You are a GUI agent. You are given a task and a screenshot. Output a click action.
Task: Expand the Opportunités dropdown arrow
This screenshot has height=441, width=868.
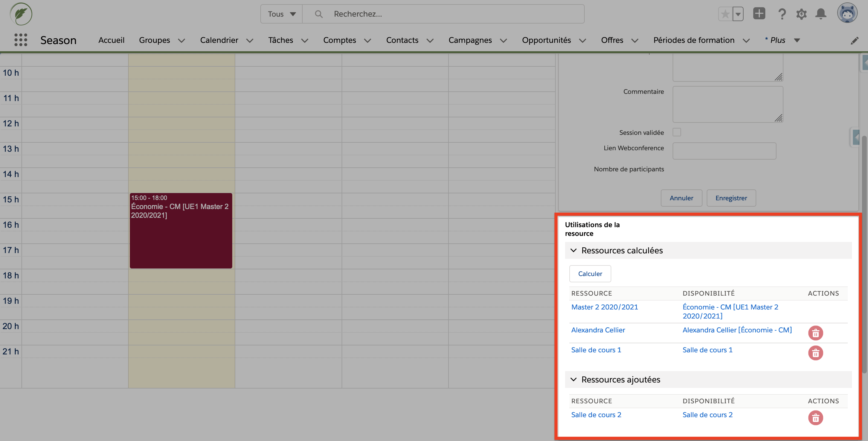point(583,40)
